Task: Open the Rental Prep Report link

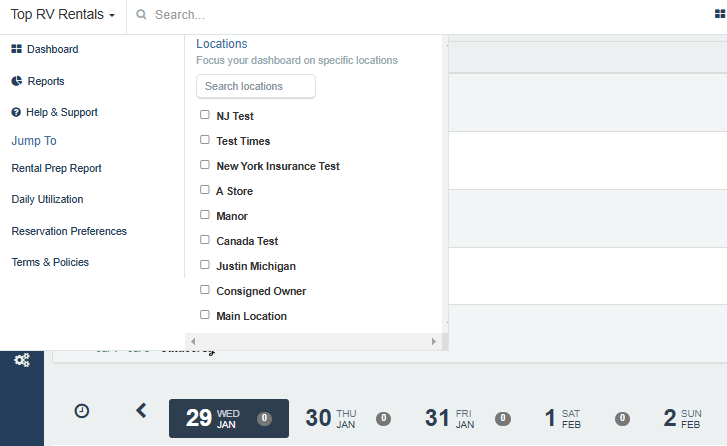Action: [56, 168]
